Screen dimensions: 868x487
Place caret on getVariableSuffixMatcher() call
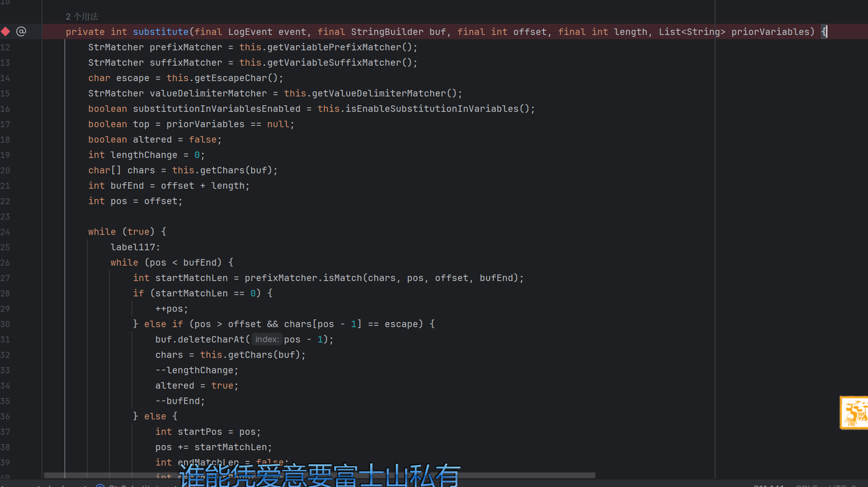click(339, 62)
